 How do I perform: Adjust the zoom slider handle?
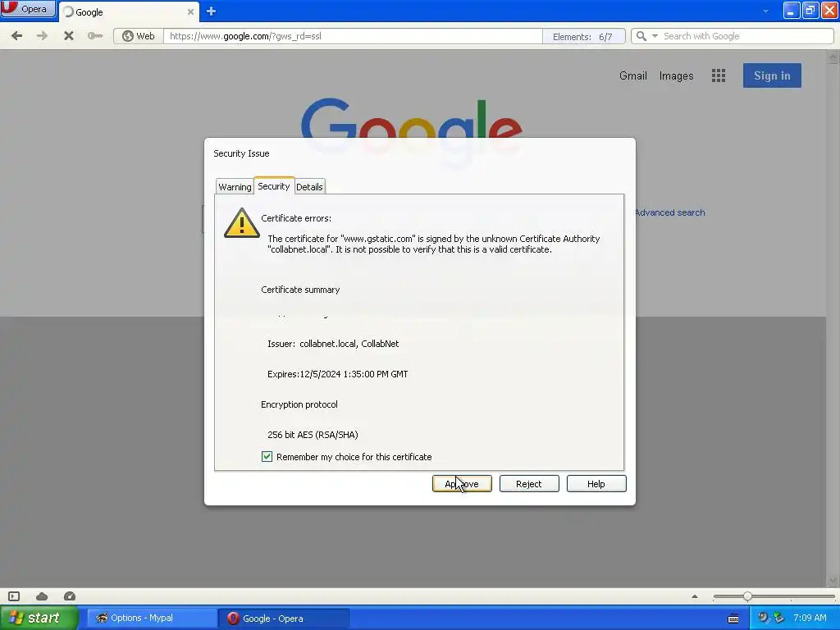pyautogui.click(x=747, y=596)
